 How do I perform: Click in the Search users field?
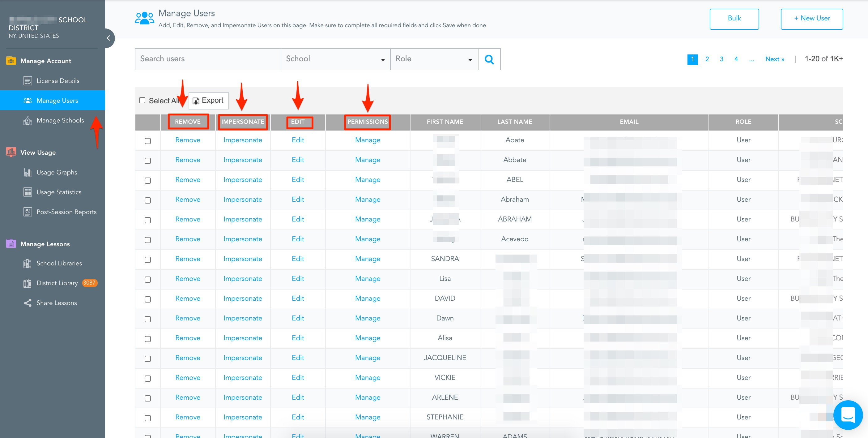[208, 59]
